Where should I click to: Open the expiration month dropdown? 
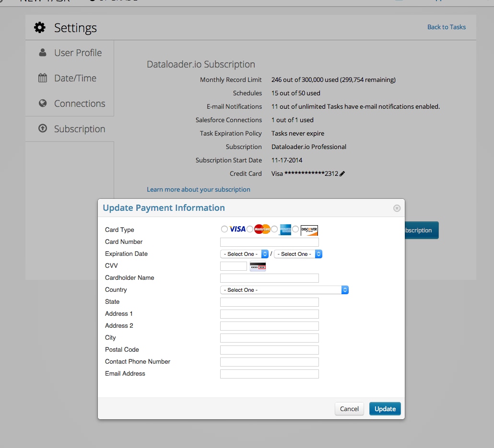pos(245,254)
